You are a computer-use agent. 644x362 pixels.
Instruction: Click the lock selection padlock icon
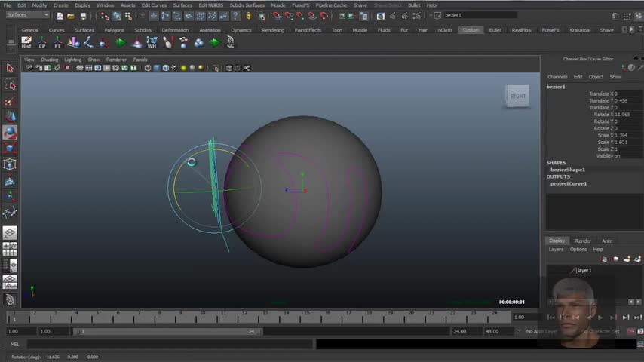(248, 15)
